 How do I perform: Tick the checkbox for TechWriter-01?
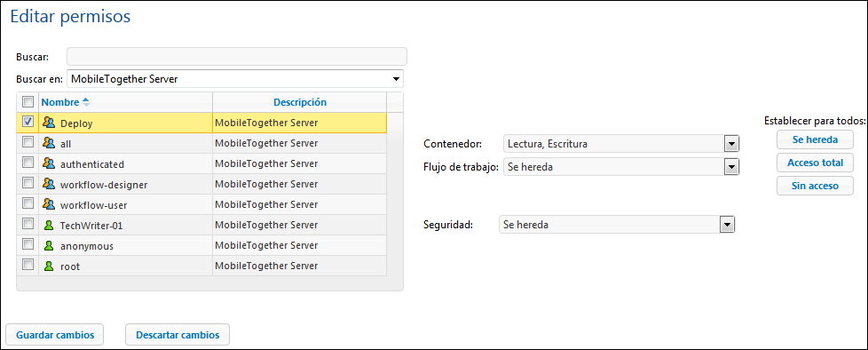pos(28,223)
